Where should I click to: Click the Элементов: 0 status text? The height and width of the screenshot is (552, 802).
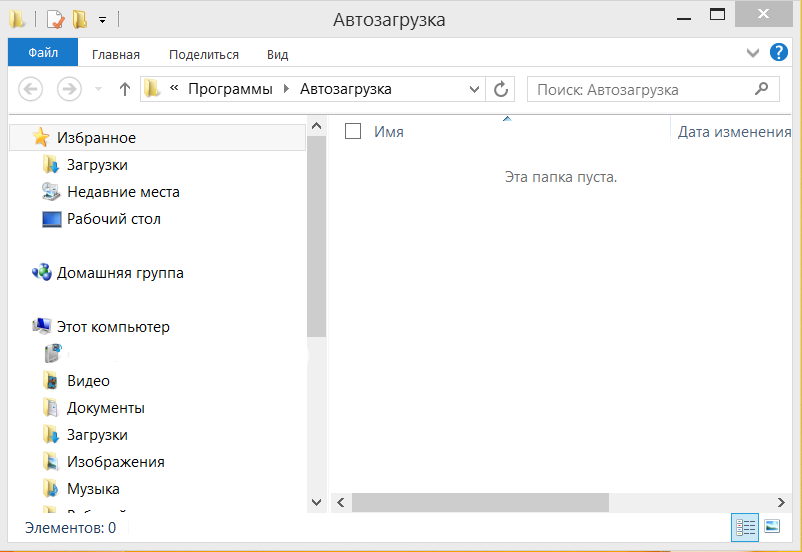pos(71,527)
